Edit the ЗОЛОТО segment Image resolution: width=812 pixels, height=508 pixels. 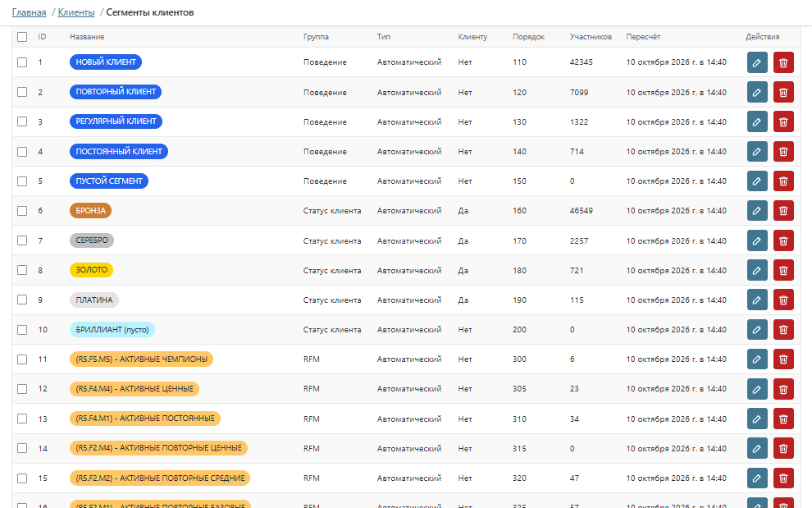[x=757, y=270]
